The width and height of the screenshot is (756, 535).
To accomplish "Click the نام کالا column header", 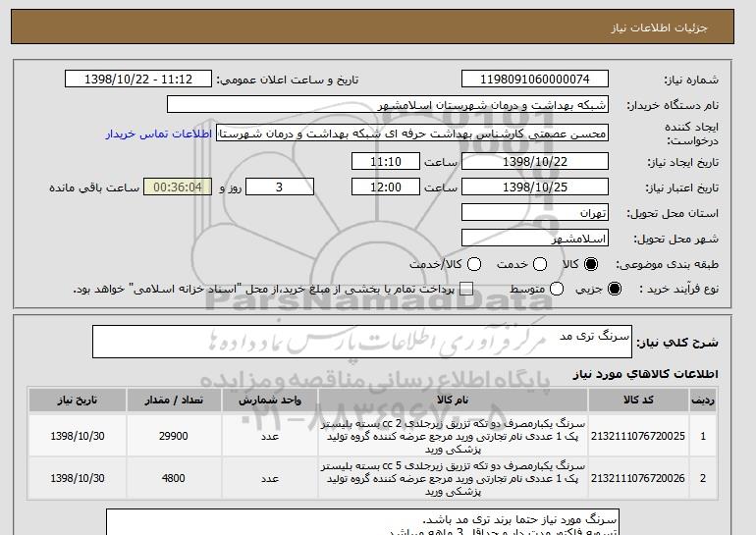I will click(x=453, y=401).
